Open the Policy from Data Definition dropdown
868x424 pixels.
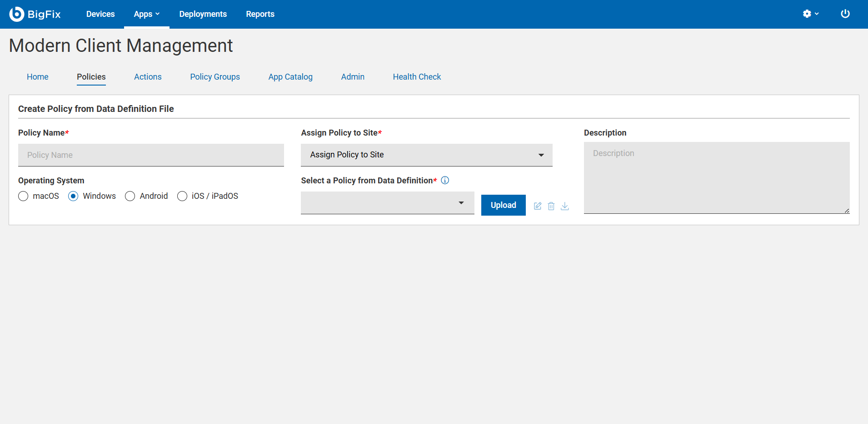point(387,203)
